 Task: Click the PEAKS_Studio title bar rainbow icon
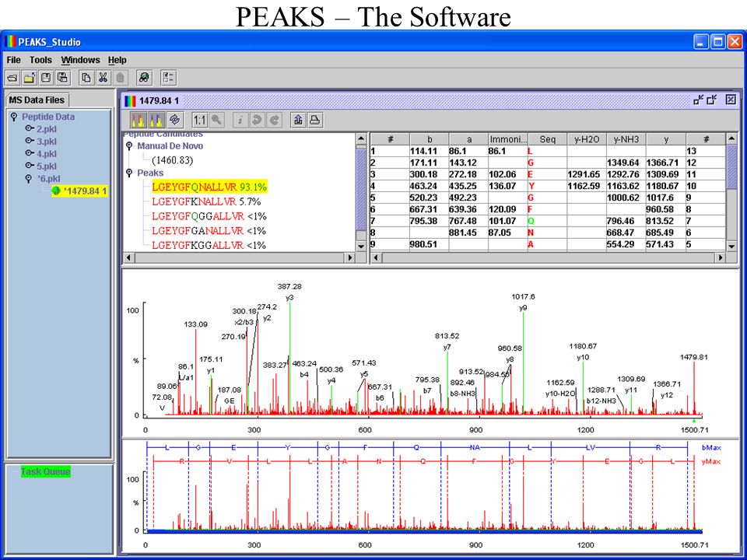(x=10, y=41)
